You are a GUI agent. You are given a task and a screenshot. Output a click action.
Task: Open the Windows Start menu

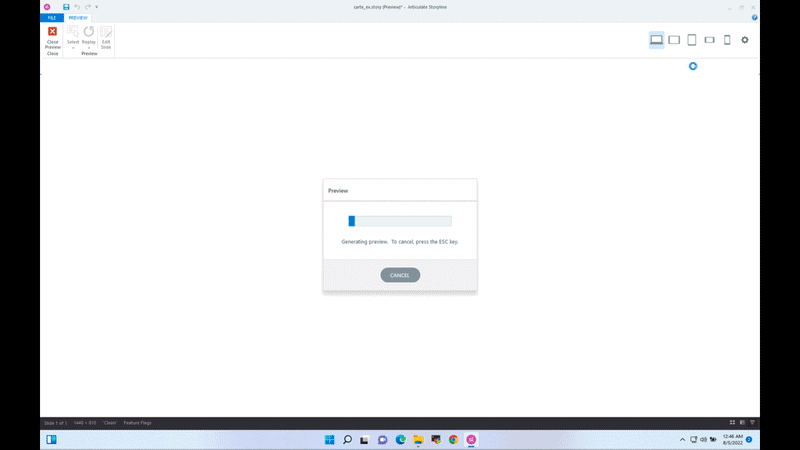point(330,440)
